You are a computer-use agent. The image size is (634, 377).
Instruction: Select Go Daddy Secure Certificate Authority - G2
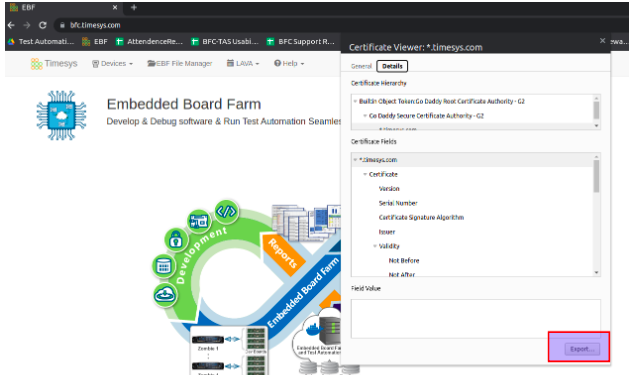(x=426, y=116)
